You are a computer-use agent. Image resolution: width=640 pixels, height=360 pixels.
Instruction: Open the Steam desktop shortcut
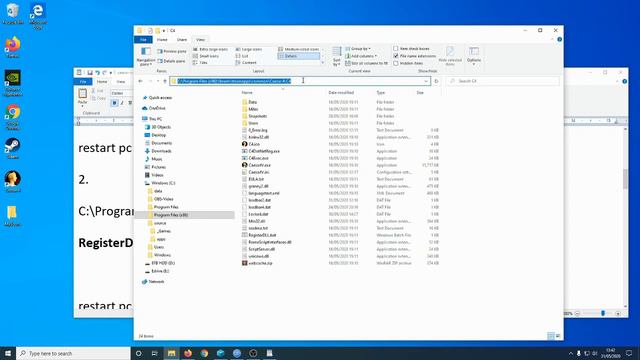pyautogui.click(x=13, y=148)
